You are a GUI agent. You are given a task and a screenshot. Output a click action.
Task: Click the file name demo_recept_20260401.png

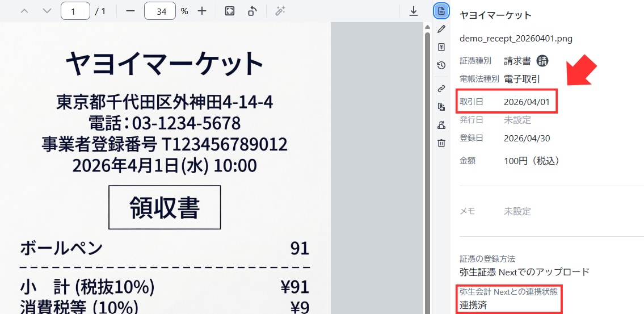516,39
